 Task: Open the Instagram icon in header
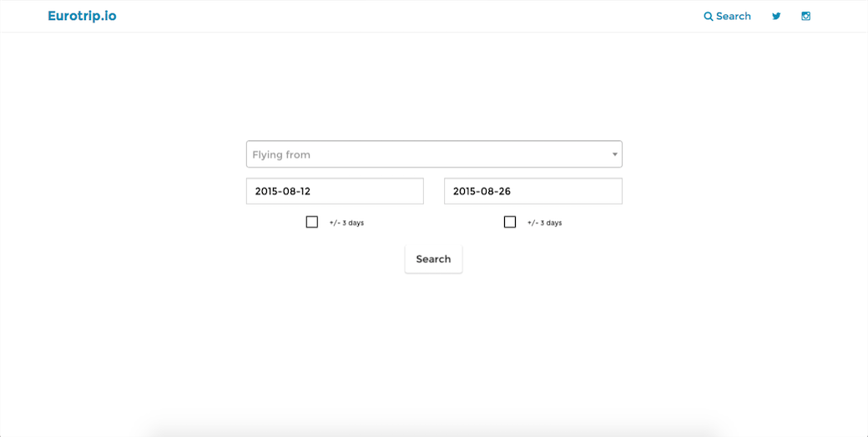coord(806,16)
